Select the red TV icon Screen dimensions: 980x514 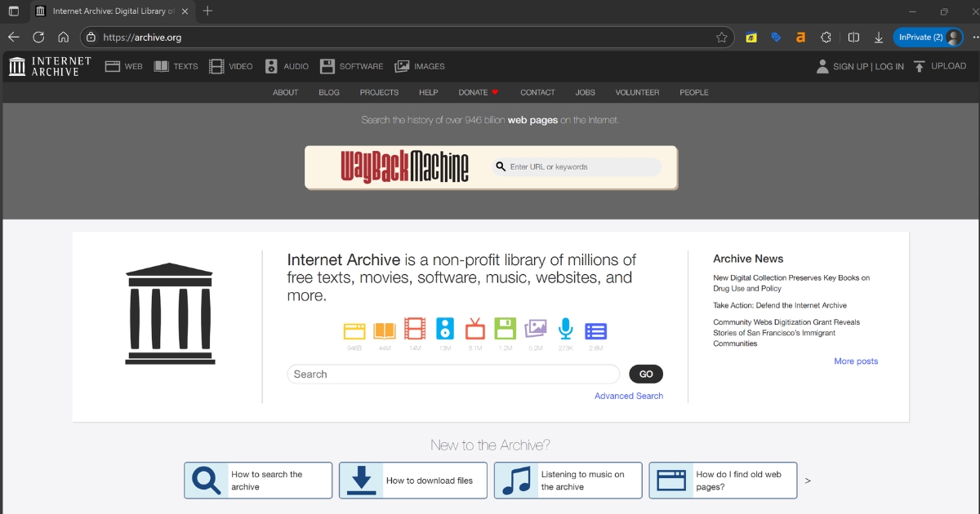click(475, 330)
